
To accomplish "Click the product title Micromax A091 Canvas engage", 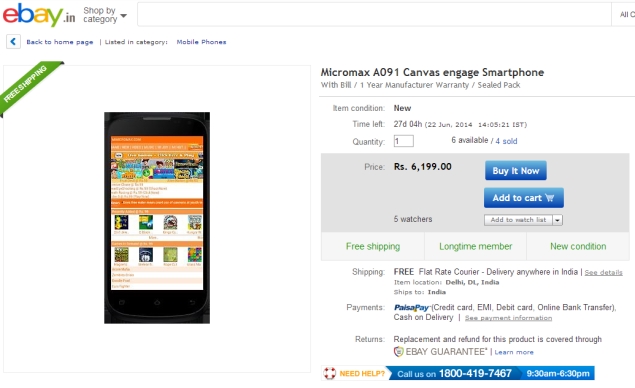I will coord(432,72).
